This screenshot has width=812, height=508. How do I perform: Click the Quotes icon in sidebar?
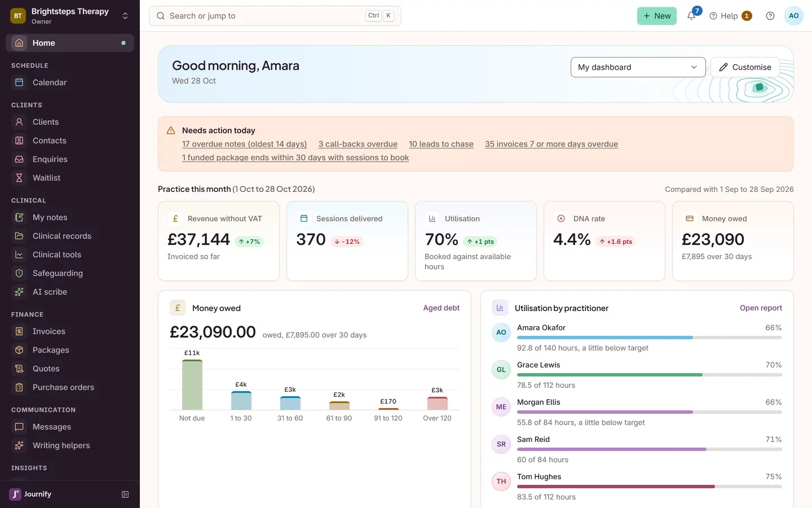click(19, 369)
